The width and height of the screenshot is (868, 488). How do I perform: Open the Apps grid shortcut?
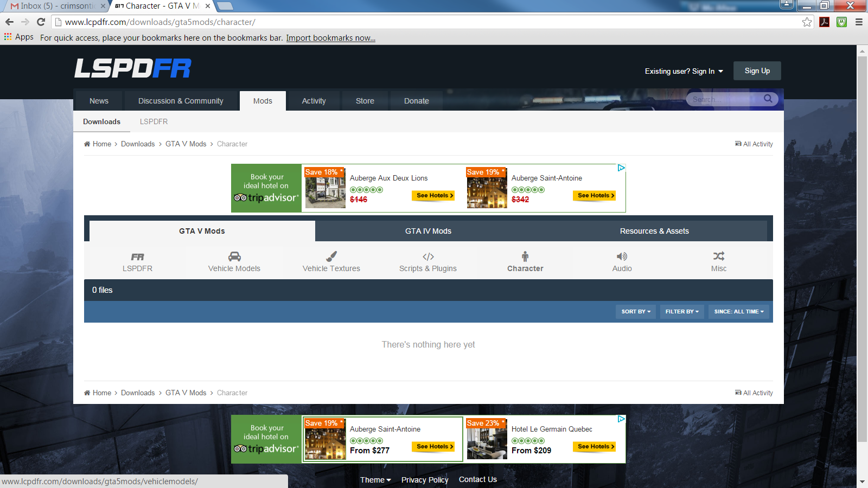[x=19, y=37]
